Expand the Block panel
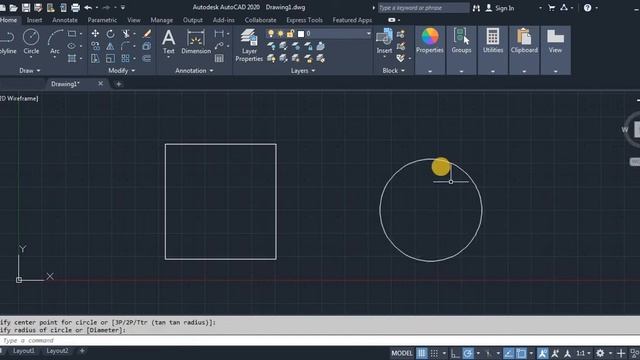Viewport: 640px width, 360px height. [x=393, y=71]
